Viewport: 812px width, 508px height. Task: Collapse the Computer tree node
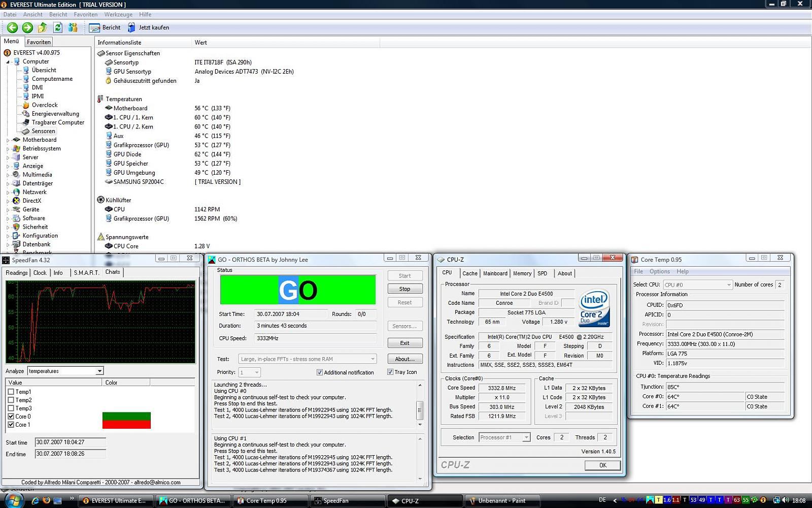point(8,61)
